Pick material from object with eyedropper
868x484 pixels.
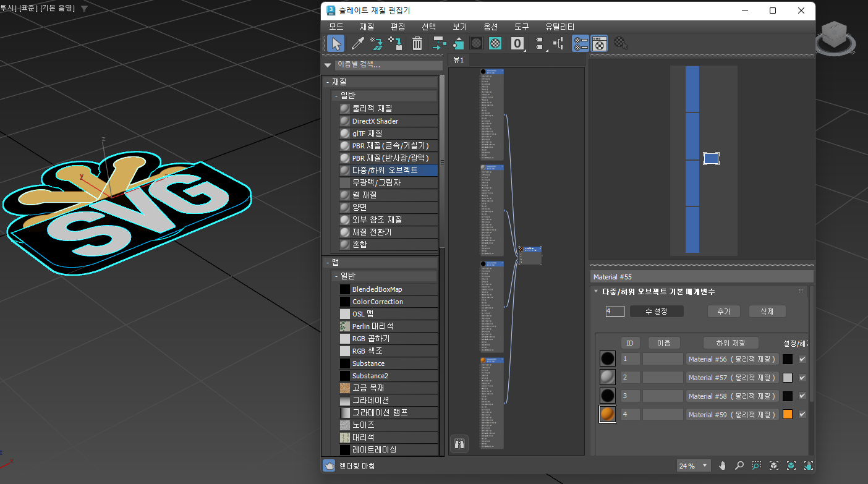(x=357, y=43)
